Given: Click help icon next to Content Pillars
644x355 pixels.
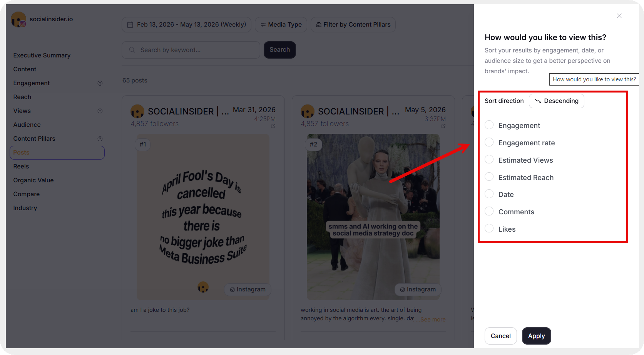Looking at the screenshot, I should coord(100,139).
